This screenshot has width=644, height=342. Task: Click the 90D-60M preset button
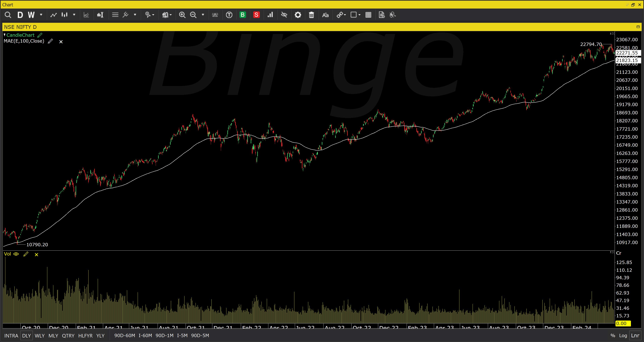click(124, 335)
